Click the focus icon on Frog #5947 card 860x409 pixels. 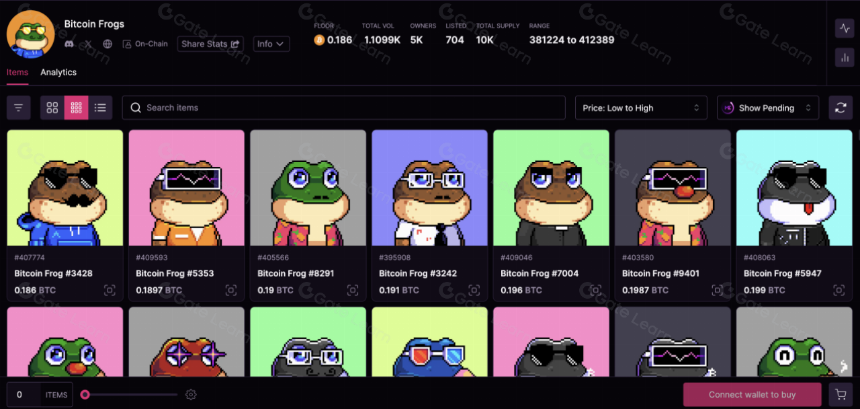pos(839,290)
